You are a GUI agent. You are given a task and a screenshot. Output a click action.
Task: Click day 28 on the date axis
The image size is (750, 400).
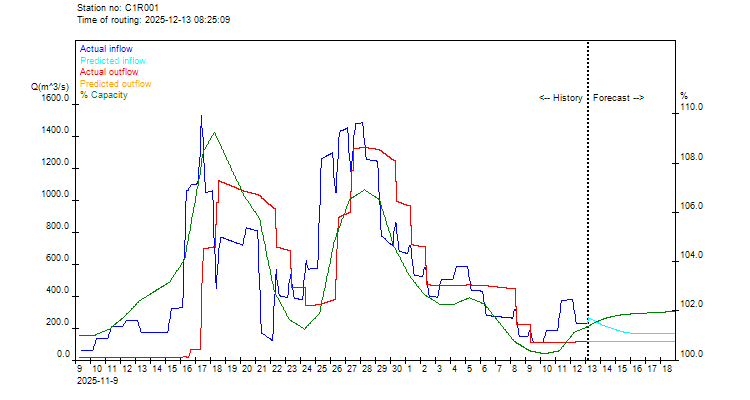pos(367,369)
